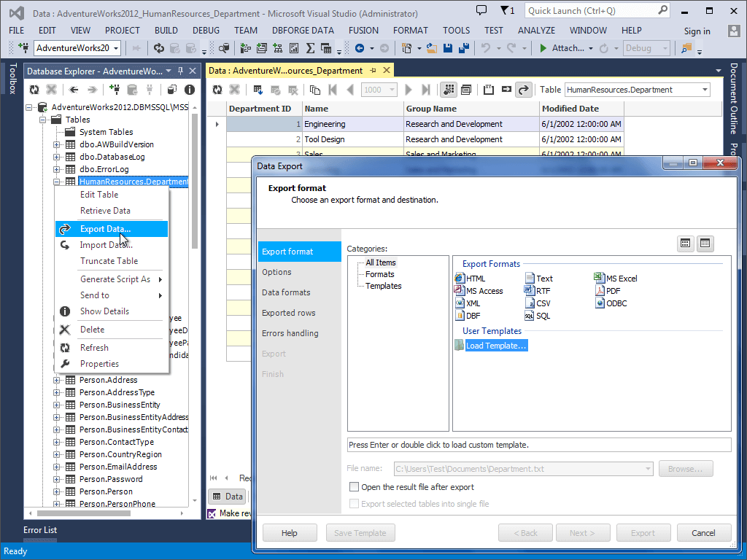Pin the Database Explorer panel

(x=181, y=71)
